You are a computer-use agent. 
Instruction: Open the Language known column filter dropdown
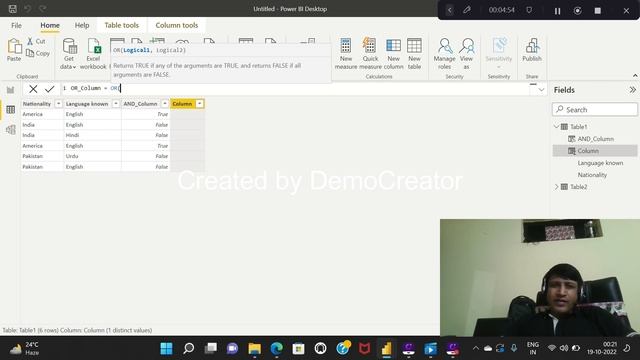[x=116, y=104]
